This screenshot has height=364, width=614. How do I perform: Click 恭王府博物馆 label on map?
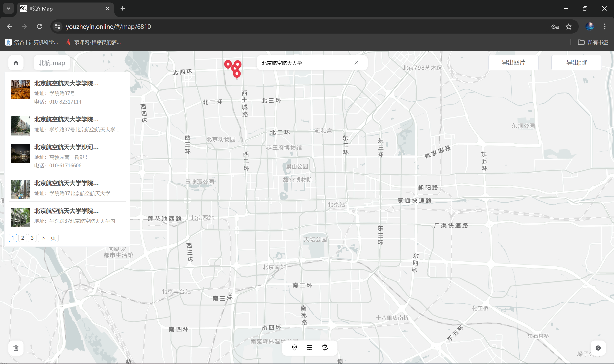point(284,148)
